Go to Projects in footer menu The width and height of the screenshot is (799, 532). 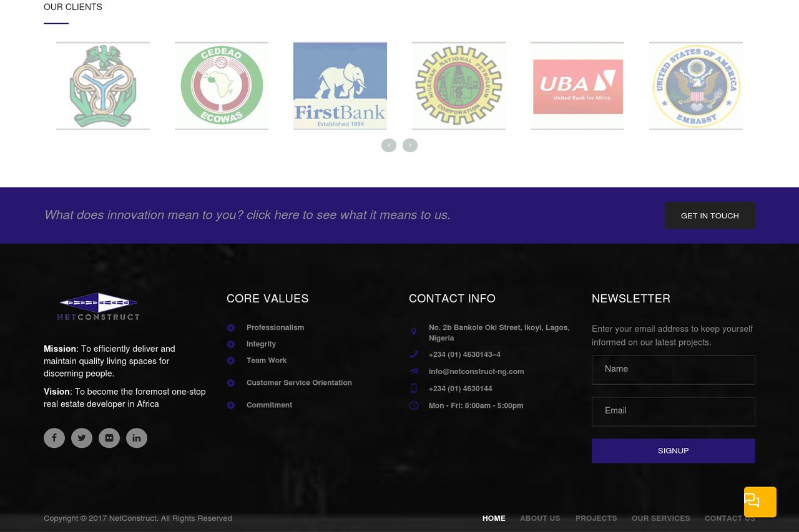596,518
